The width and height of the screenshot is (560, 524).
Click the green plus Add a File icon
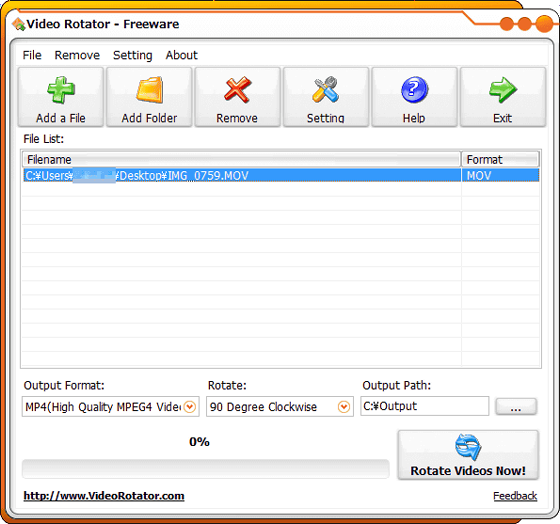pos(61,90)
